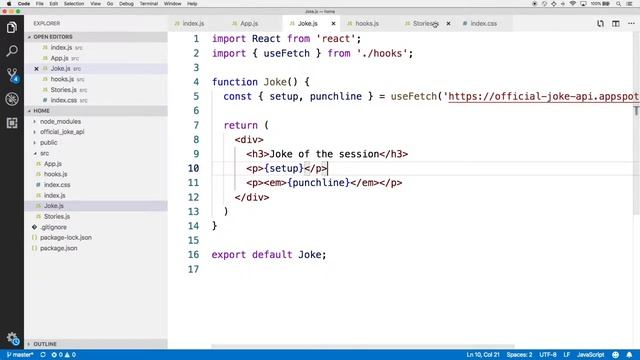Split the editor to the right
The image size is (640, 360).
tap(616, 24)
